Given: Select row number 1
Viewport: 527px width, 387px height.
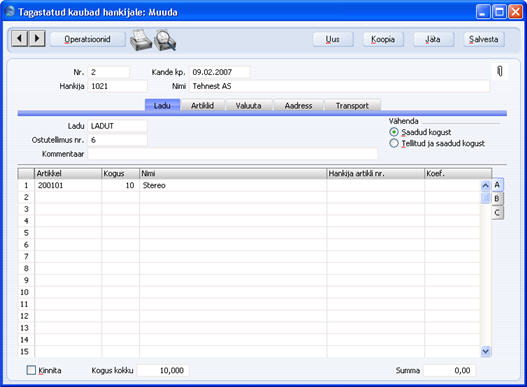Looking at the screenshot, I should point(26,185).
